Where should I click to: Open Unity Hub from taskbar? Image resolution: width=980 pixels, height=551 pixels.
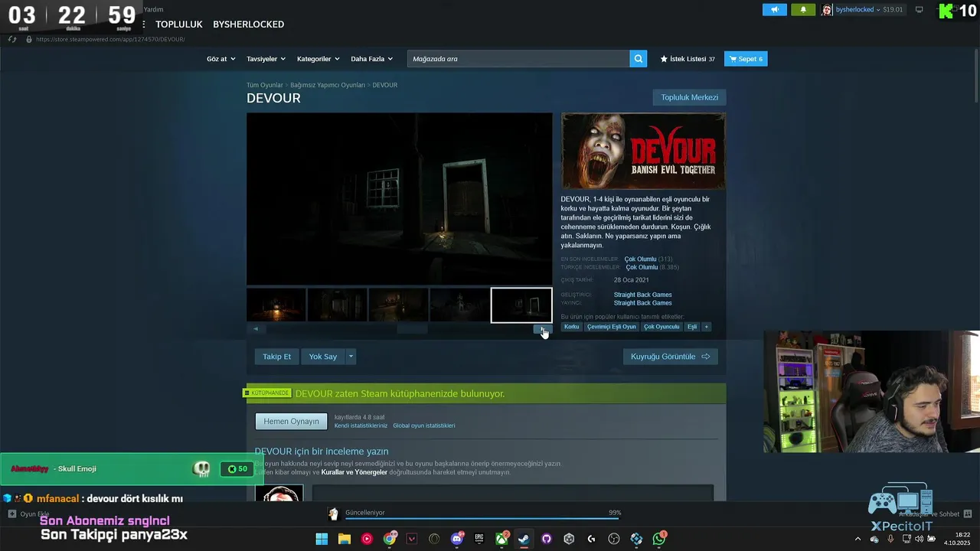569,539
